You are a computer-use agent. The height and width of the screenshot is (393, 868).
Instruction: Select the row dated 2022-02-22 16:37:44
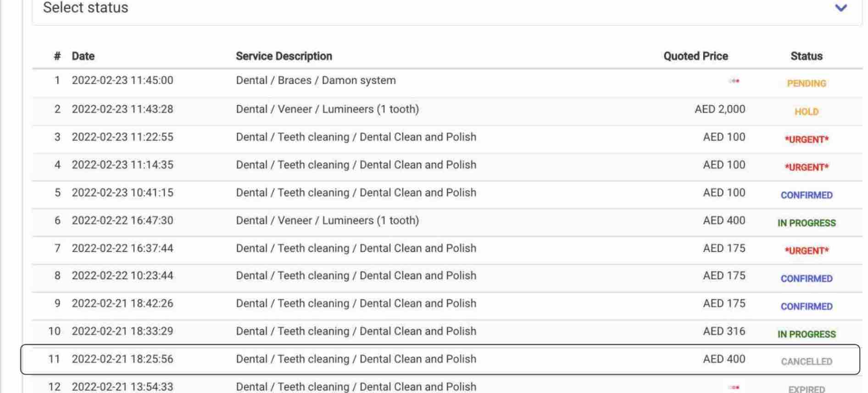coord(447,250)
